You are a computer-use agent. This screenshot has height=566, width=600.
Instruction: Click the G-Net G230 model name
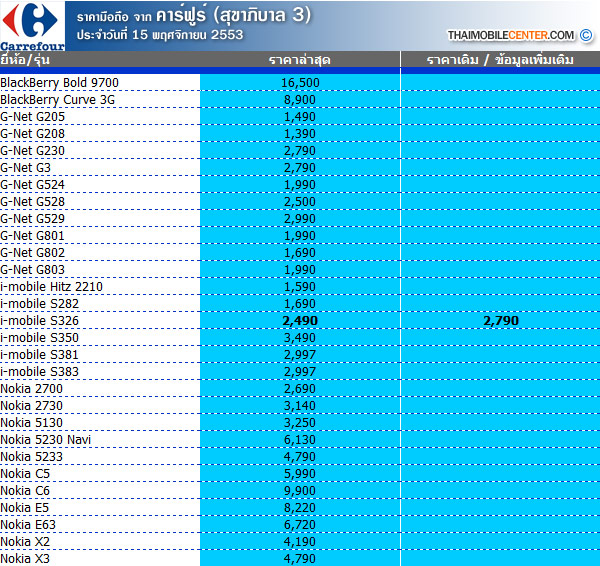(x=33, y=151)
